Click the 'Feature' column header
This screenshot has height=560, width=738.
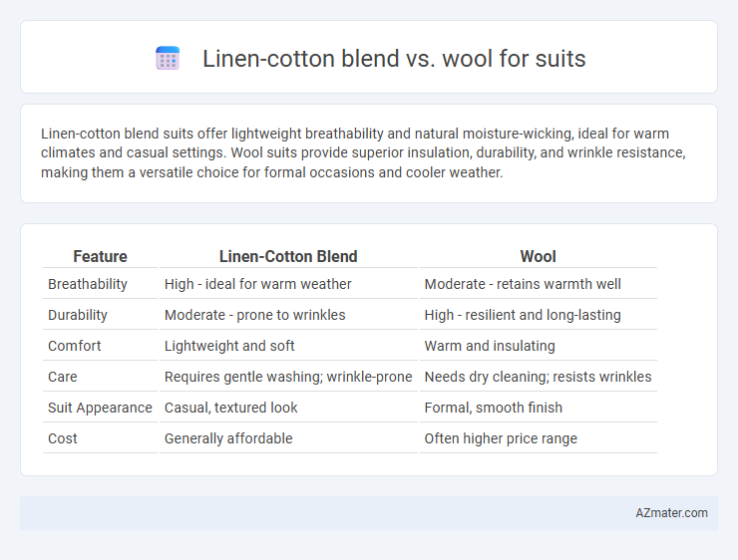100,256
